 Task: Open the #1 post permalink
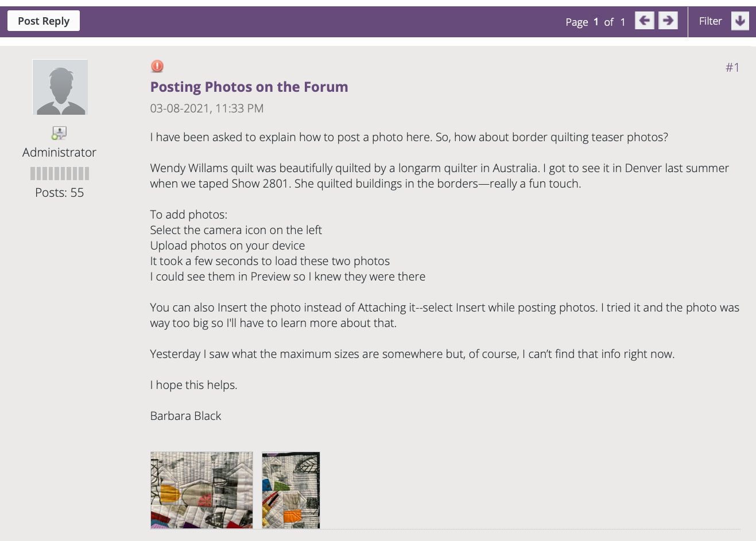coord(732,68)
